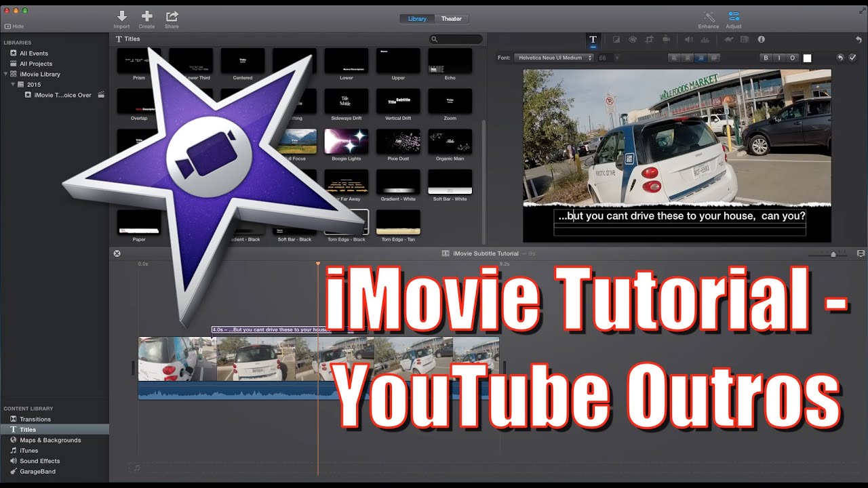The image size is (868, 488).
Task: Select Titles in Content Library
Action: pyautogui.click(x=54, y=430)
